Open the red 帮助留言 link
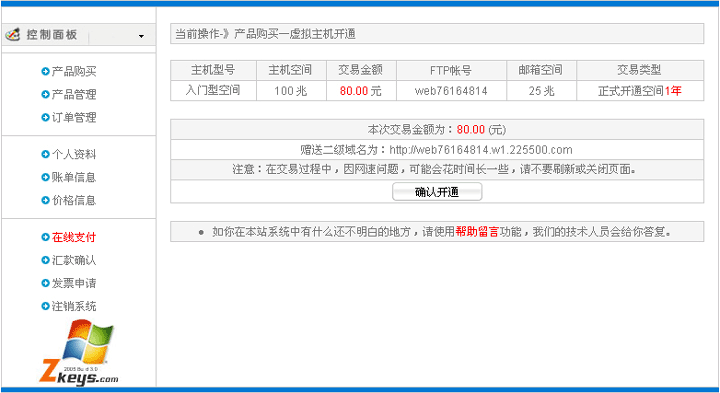The width and height of the screenshot is (720, 393). click(477, 232)
